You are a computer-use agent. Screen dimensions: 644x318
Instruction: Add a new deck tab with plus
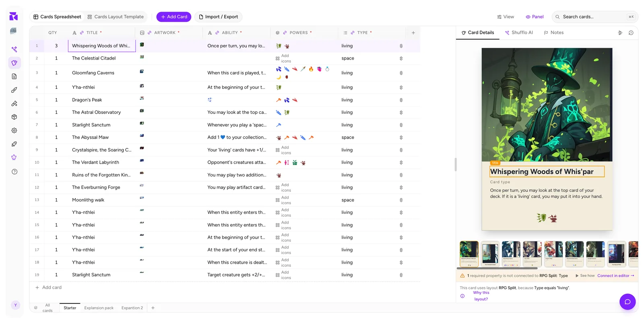[153, 308]
